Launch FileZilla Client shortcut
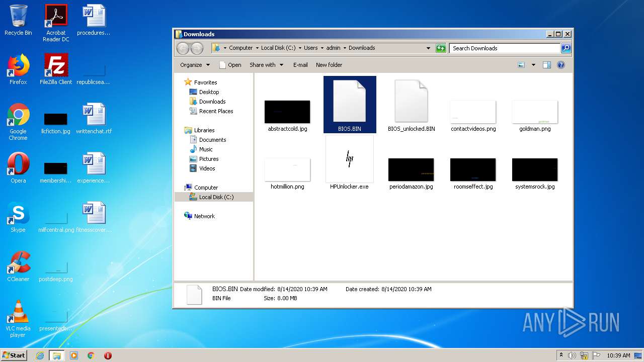Viewport: 644px width, 362px height. tap(56, 69)
